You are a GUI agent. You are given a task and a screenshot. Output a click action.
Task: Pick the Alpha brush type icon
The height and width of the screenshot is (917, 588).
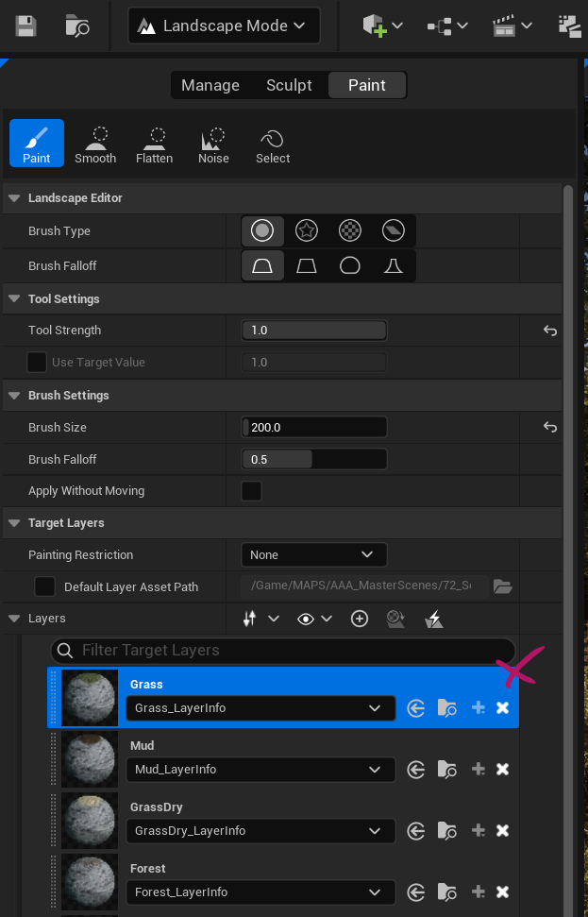pyautogui.click(x=306, y=230)
